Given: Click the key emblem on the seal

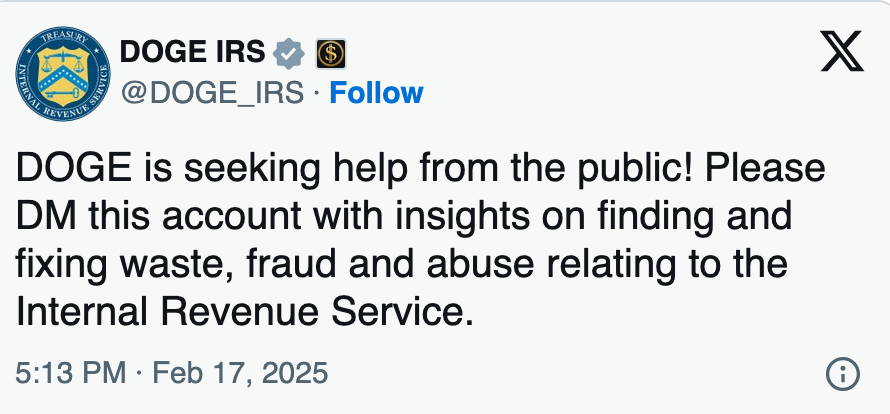Looking at the screenshot, I should [61, 93].
